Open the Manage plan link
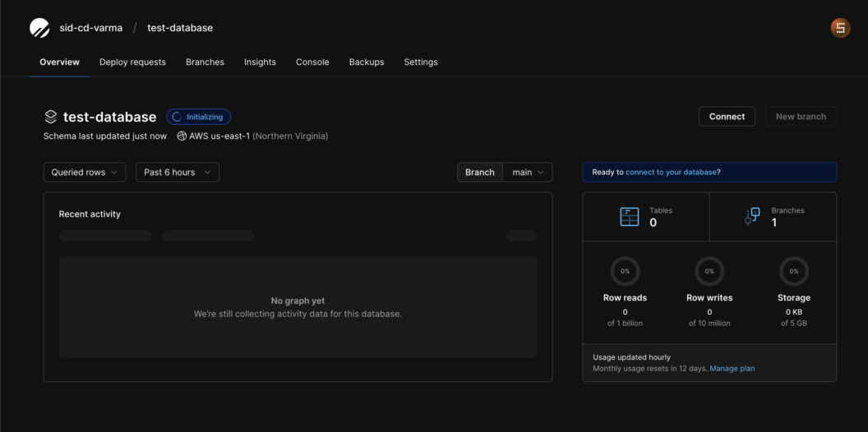The height and width of the screenshot is (432, 868). 732,369
